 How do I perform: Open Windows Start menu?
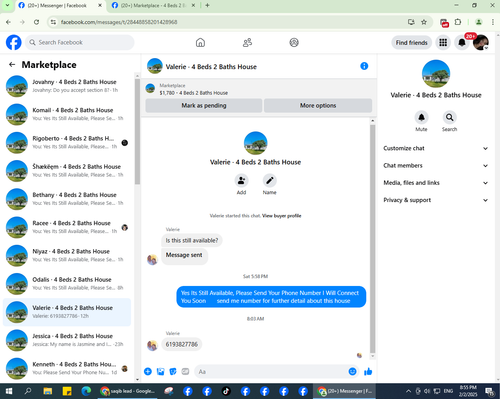point(9,391)
